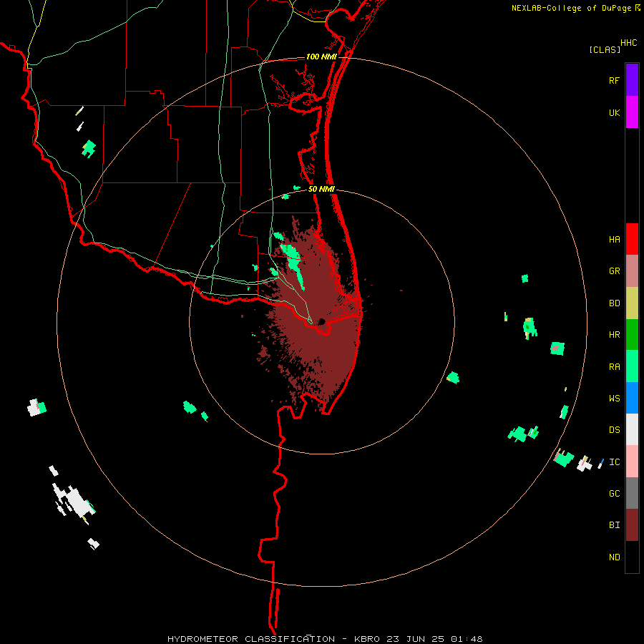
Task: Click the HR legend label
Action: pyautogui.click(x=614, y=335)
